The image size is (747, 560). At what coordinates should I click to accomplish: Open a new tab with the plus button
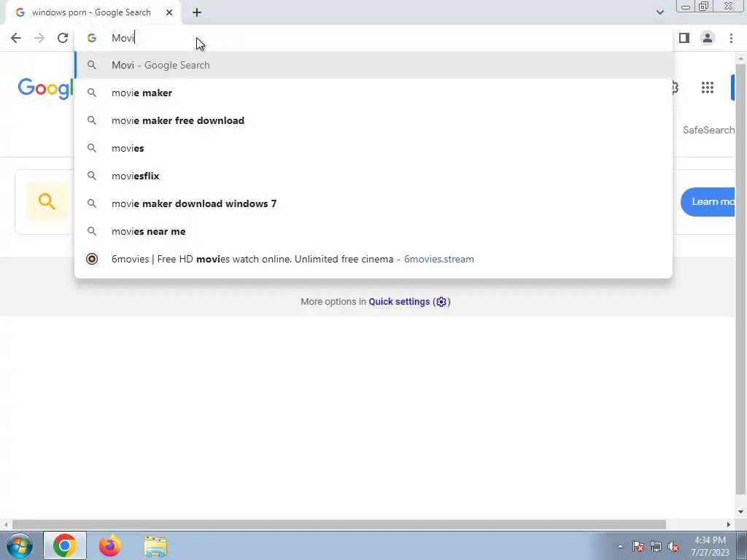coord(197,12)
